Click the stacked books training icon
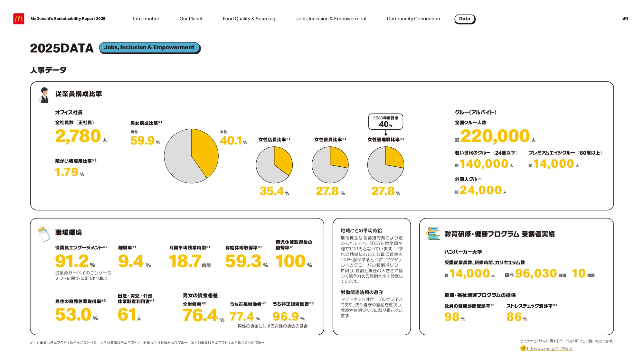The image size is (644, 362). (x=433, y=233)
